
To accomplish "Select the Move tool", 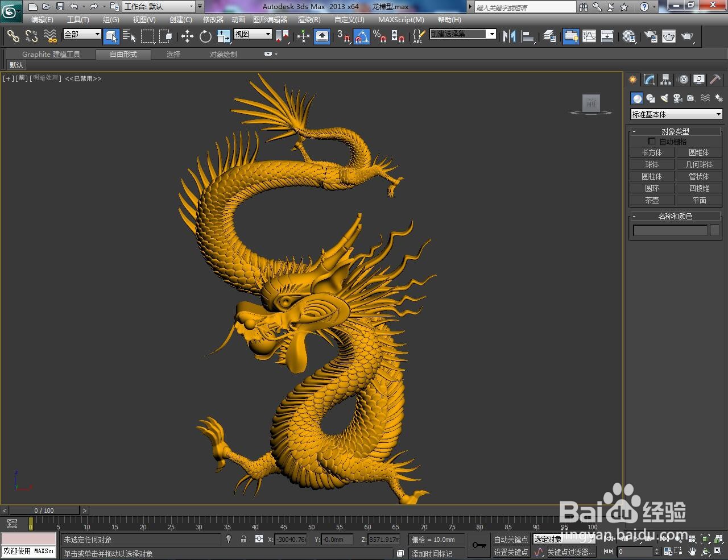I will 187,36.
